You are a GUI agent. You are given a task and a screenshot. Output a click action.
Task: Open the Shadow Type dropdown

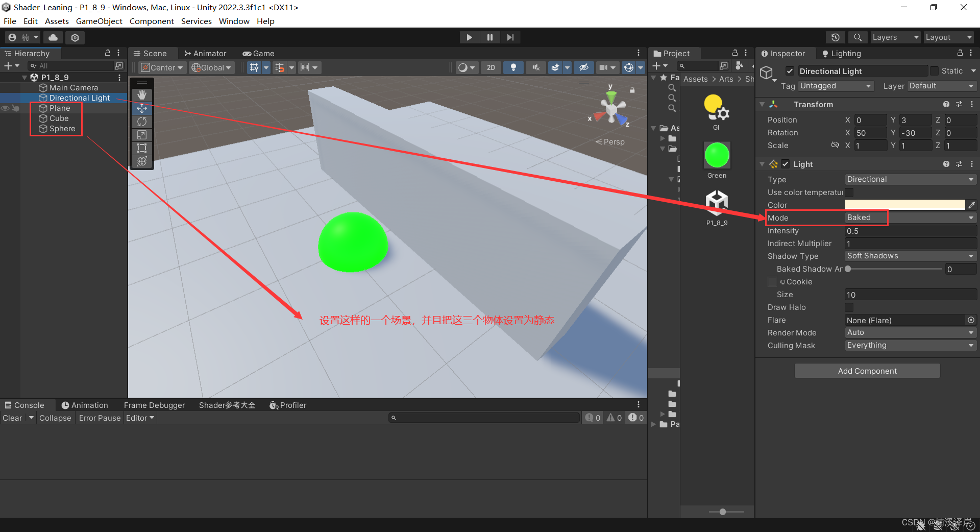coord(910,256)
